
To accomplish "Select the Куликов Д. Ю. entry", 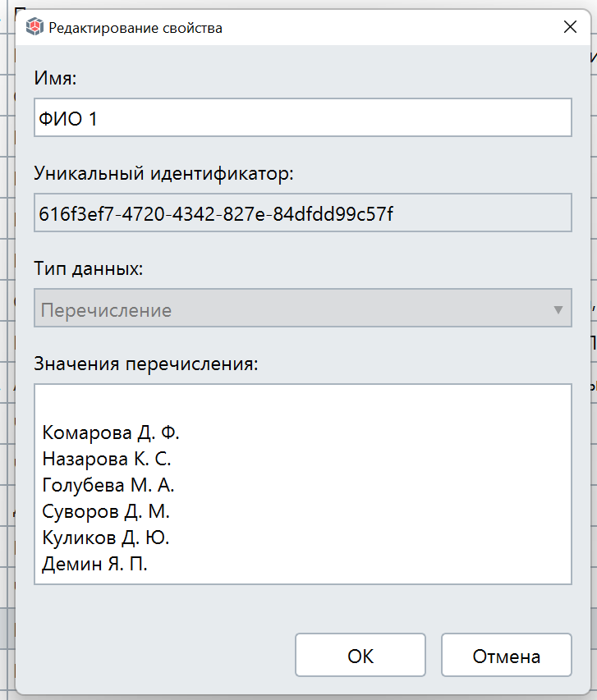I will [x=106, y=538].
